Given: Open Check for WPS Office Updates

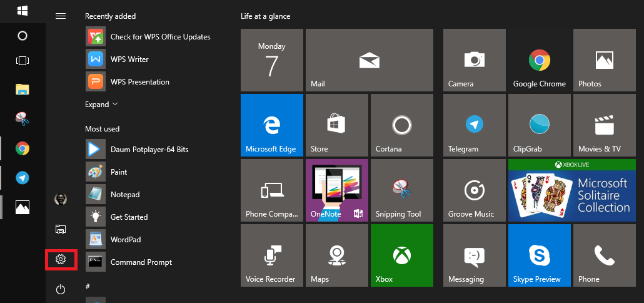Looking at the screenshot, I should pos(148,36).
